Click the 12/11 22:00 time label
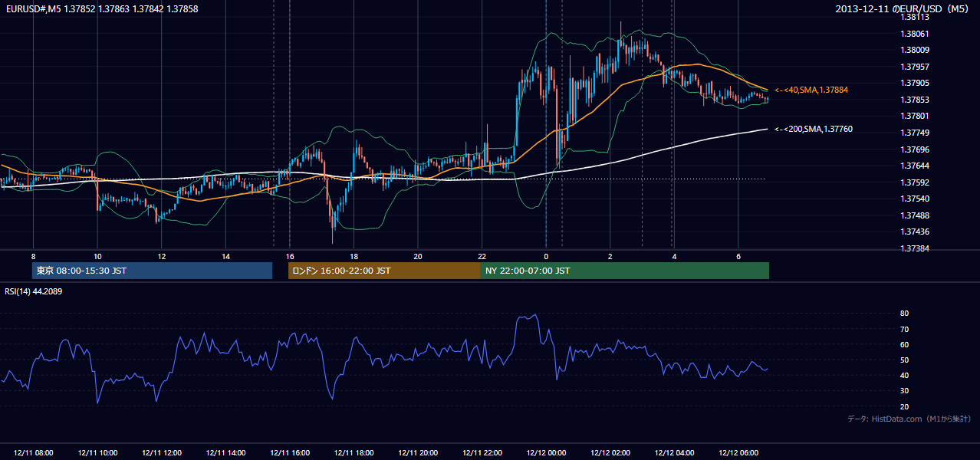Viewport: 980px width, 460px height. [x=482, y=453]
